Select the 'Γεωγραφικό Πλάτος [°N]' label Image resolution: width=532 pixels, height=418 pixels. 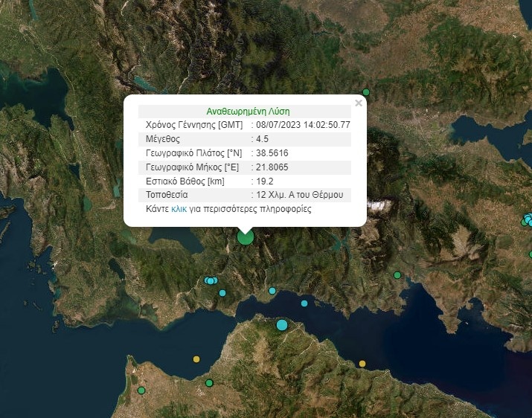pyautogui.click(x=193, y=153)
